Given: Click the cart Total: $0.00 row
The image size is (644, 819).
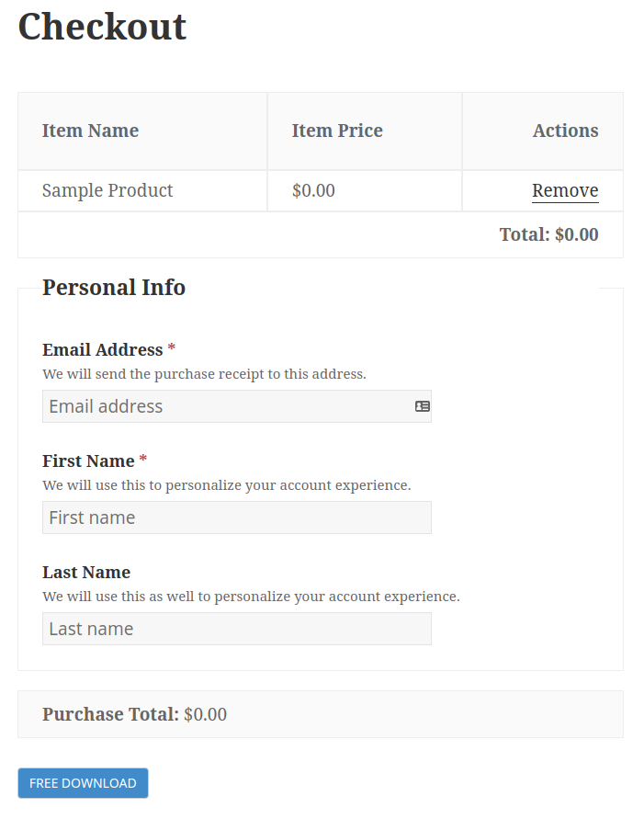Looking at the screenshot, I should [x=548, y=234].
